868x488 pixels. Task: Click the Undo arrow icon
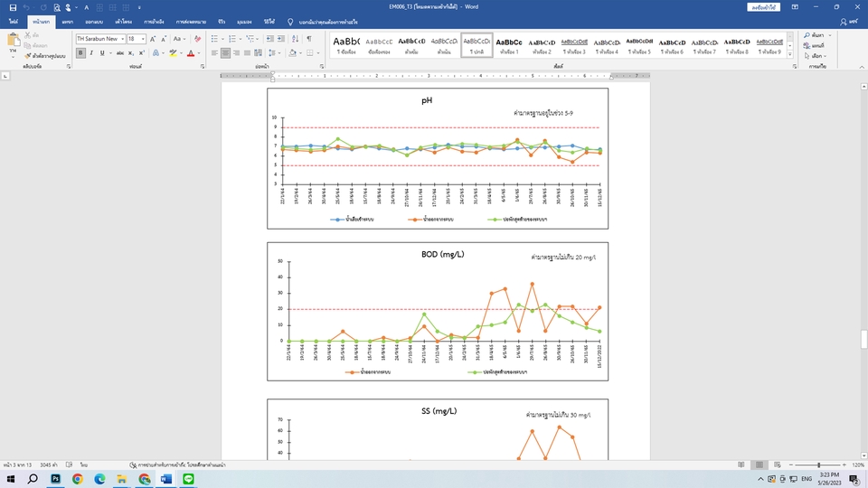coord(26,7)
